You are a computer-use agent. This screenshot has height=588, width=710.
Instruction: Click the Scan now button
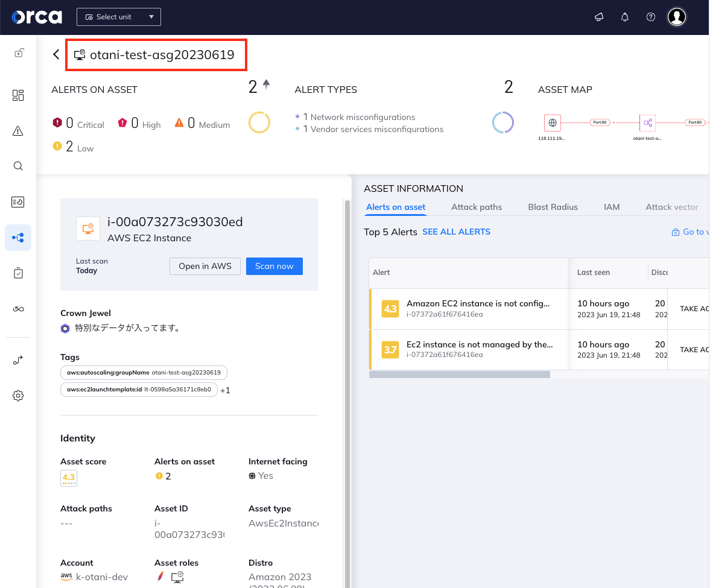274,266
